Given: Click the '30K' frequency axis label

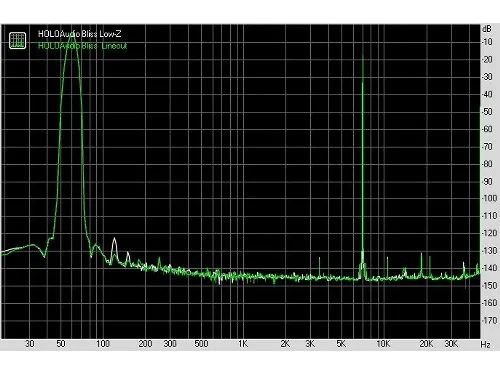Looking at the screenshot, I should [451, 344].
